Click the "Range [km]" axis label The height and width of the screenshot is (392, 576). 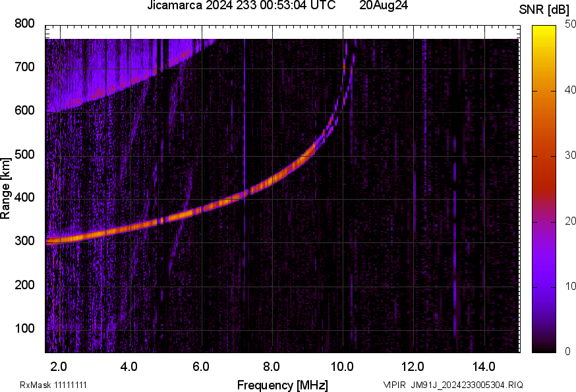[6, 188]
